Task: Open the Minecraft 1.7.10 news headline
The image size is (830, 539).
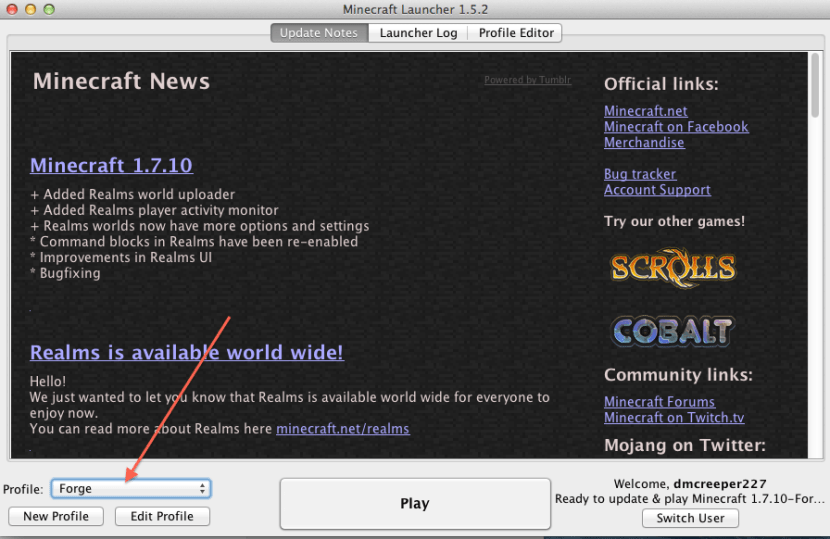Action: click(111, 165)
